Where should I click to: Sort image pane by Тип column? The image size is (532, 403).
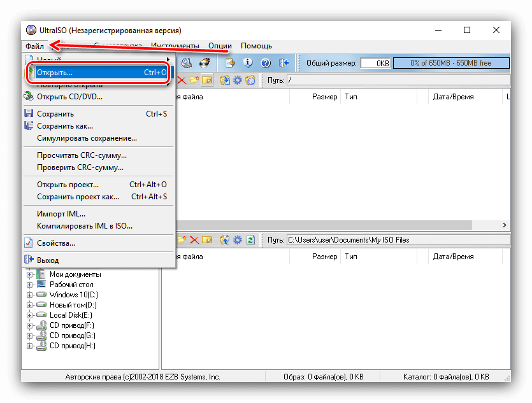tap(378, 97)
